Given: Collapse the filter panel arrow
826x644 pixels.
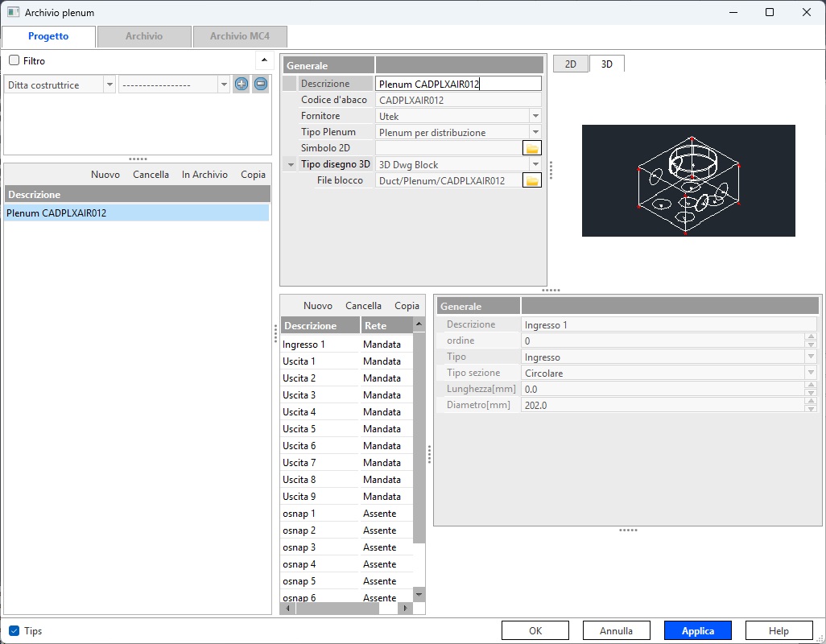Looking at the screenshot, I should coord(264,60).
